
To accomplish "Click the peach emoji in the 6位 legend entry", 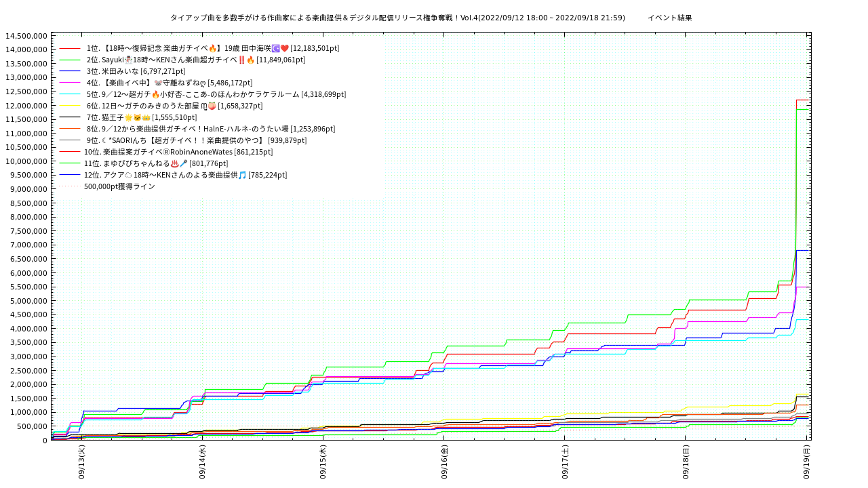I will click(x=212, y=106).
